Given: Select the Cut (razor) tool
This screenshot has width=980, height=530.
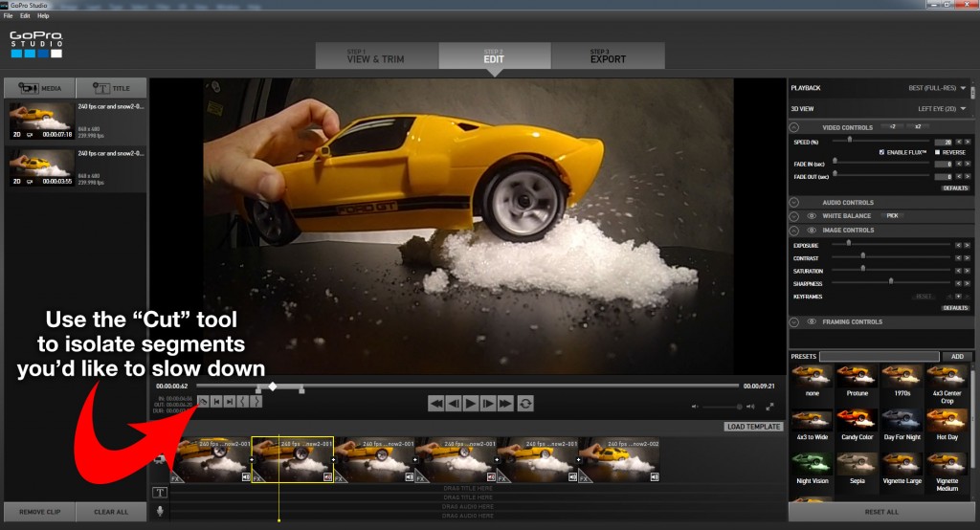Looking at the screenshot, I should [204, 402].
